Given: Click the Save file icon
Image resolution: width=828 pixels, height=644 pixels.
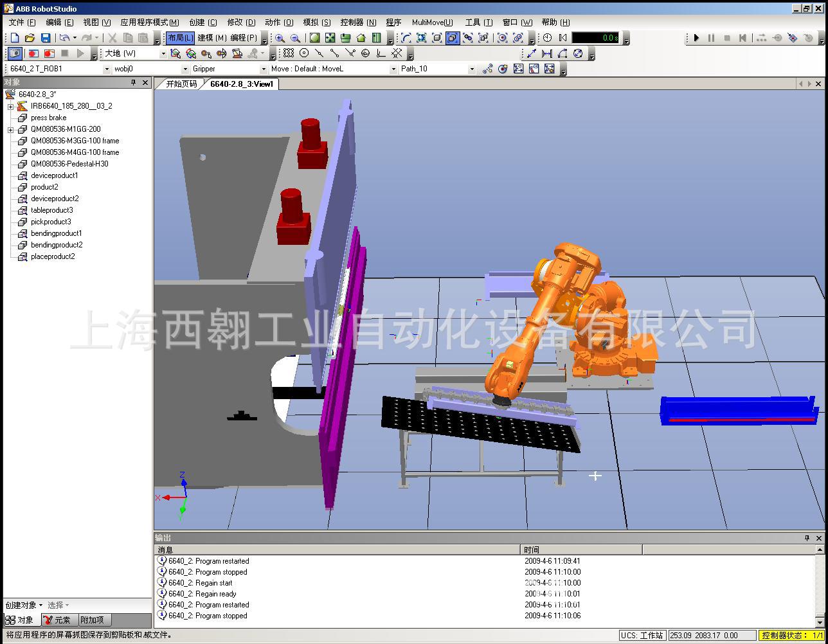Looking at the screenshot, I should (x=46, y=39).
